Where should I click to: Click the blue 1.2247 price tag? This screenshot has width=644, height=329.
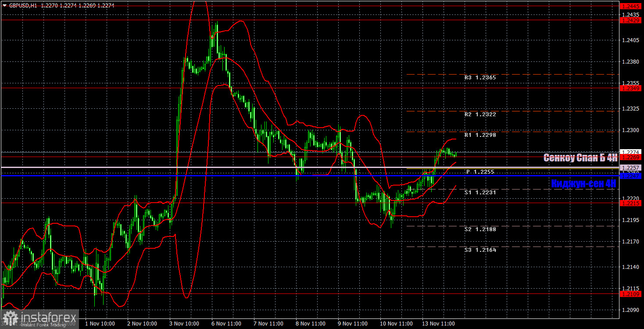(x=631, y=175)
